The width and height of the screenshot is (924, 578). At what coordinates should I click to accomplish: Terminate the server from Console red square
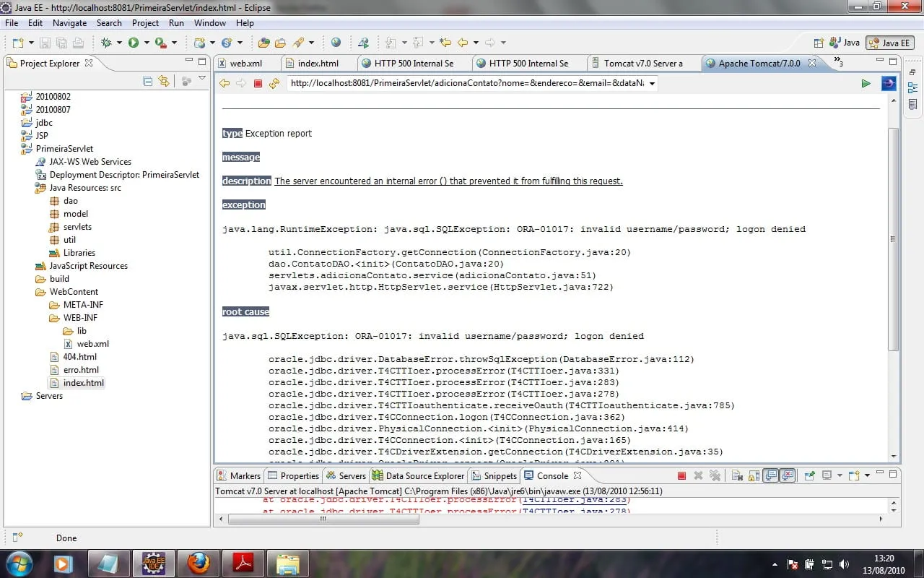[681, 475]
